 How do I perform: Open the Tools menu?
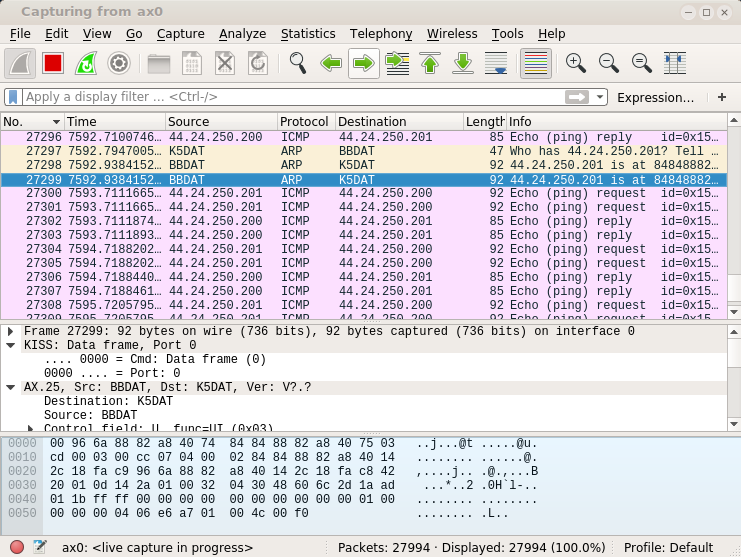507,34
